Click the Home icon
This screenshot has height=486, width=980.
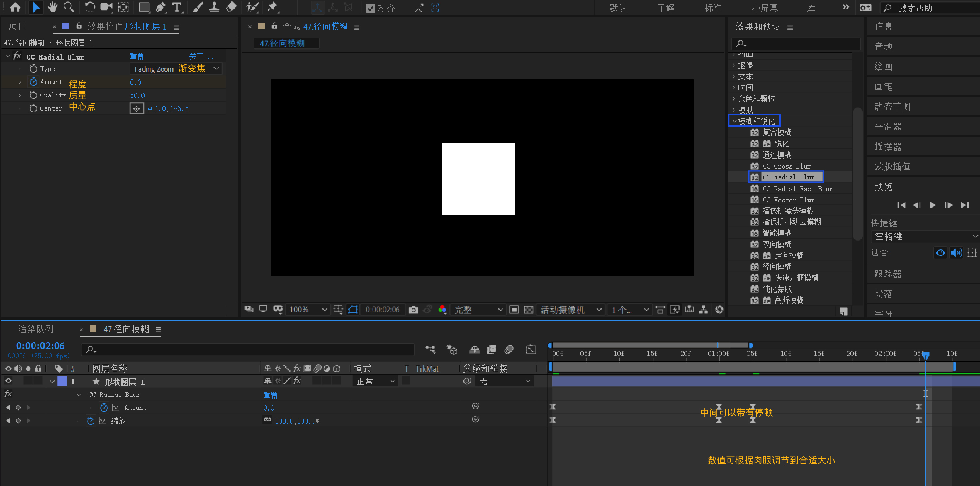tap(15, 7)
